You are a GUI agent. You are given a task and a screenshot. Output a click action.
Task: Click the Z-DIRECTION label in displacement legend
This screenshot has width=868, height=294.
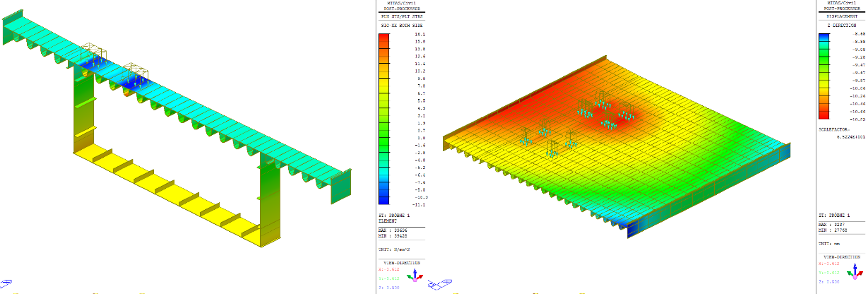click(x=842, y=25)
